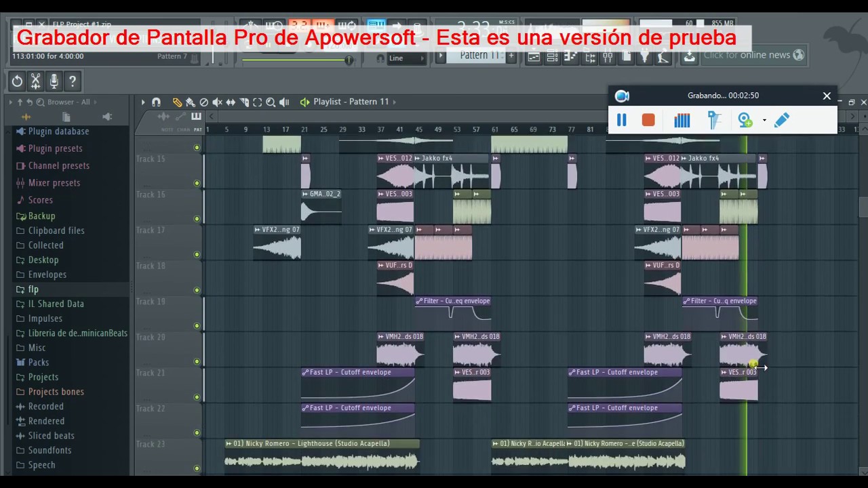Click the undo history circular arrow shortcut

click(17, 81)
